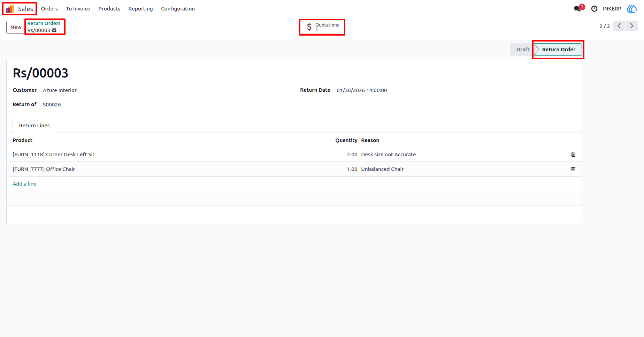Open Quotations smart button with dollar icon

tap(322, 27)
